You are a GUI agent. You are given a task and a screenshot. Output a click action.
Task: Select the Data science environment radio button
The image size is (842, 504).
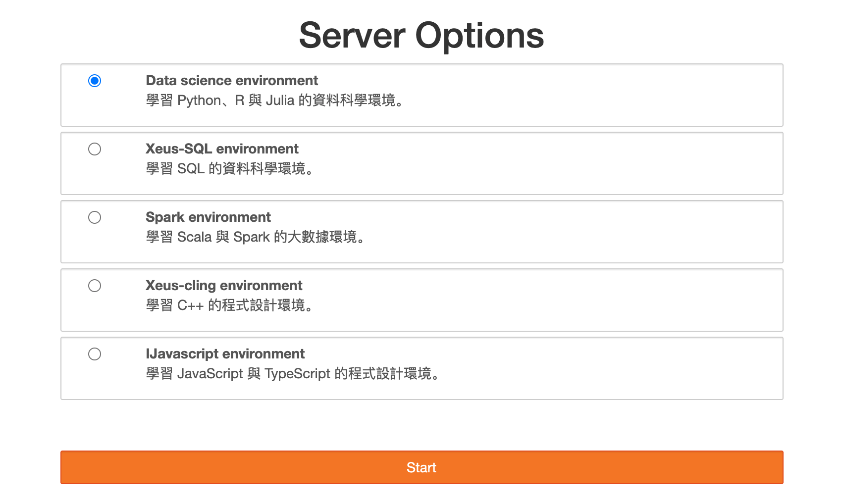point(95,81)
